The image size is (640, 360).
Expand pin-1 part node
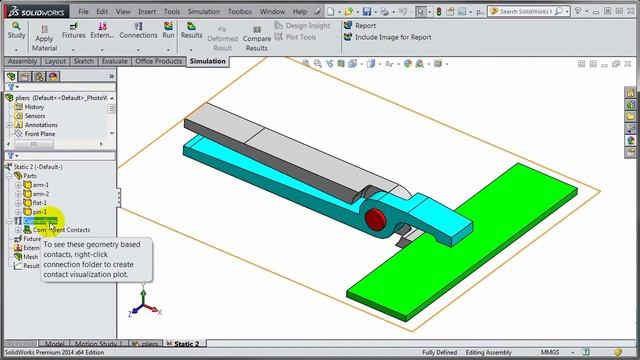(18, 212)
